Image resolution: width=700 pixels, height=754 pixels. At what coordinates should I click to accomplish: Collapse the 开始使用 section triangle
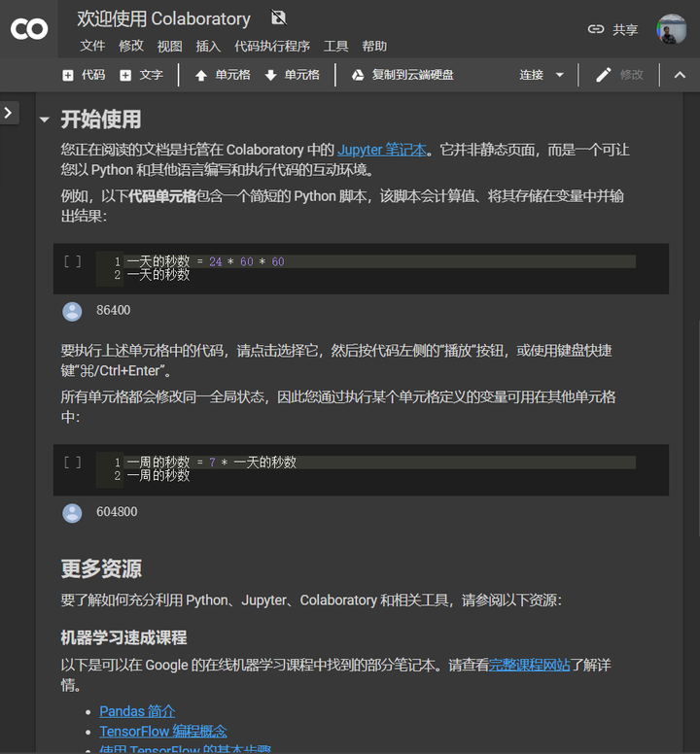click(45, 120)
